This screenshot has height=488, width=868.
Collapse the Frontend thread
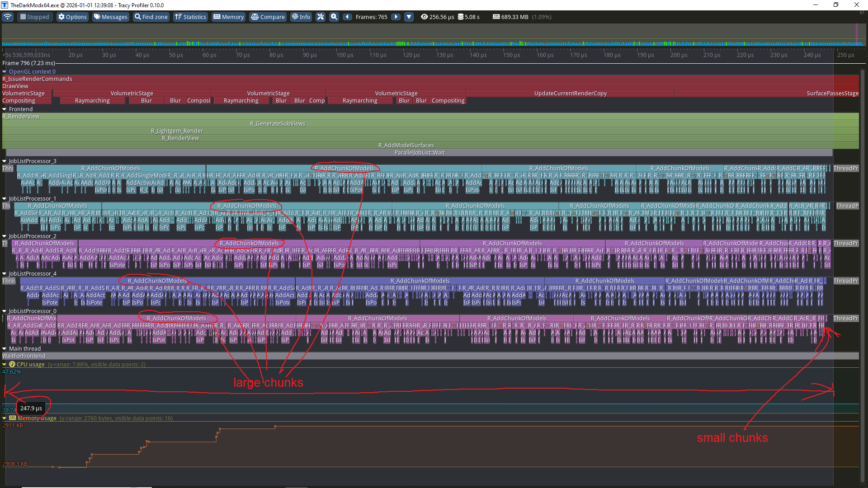5,109
